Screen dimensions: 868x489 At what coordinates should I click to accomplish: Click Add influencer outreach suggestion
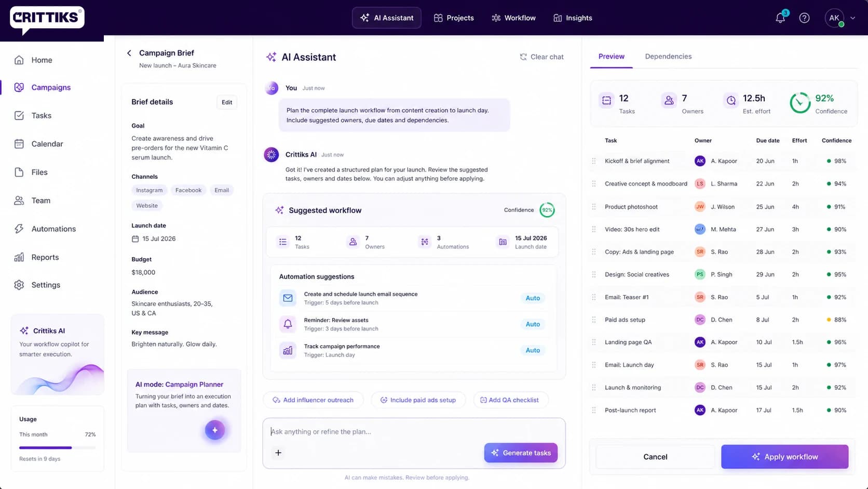(x=313, y=400)
